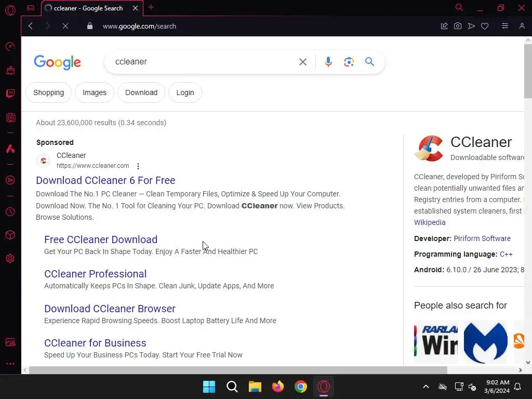Search tabs with magnifier in title bar
Screen dimensions: 532x399
(459, 7)
